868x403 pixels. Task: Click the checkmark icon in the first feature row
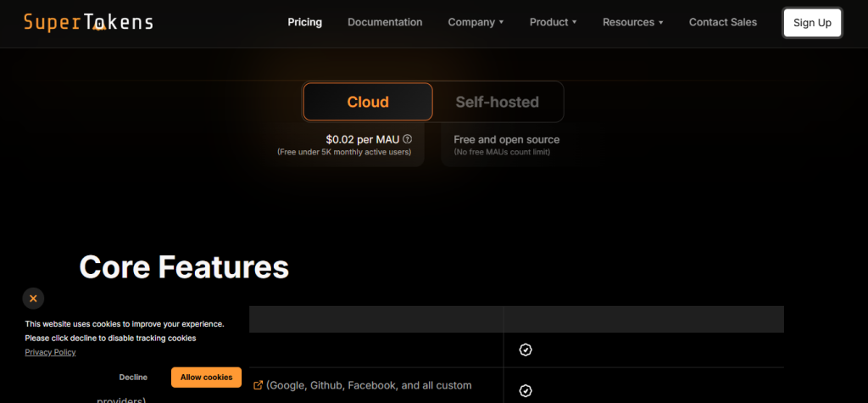pos(526,350)
